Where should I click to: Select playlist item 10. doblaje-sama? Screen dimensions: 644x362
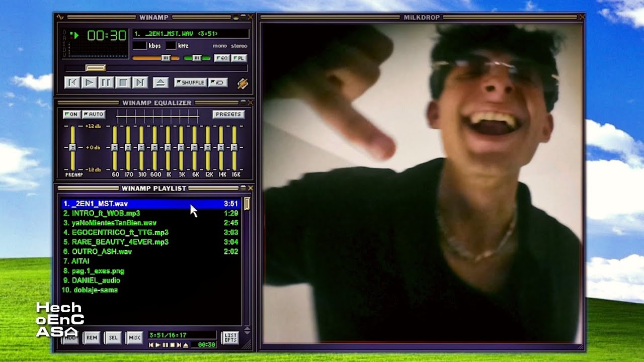tap(151, 290)
